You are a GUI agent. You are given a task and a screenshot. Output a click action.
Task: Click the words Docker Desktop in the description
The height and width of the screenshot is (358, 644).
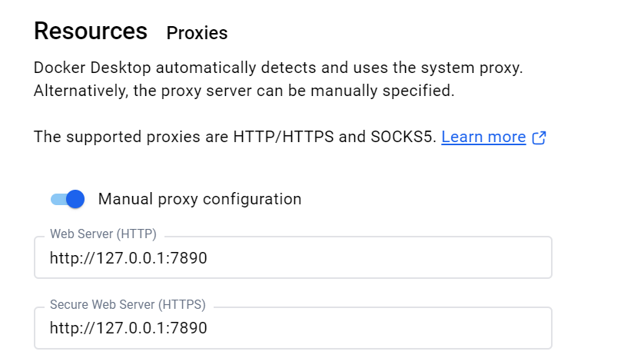(x=92, y=68)
